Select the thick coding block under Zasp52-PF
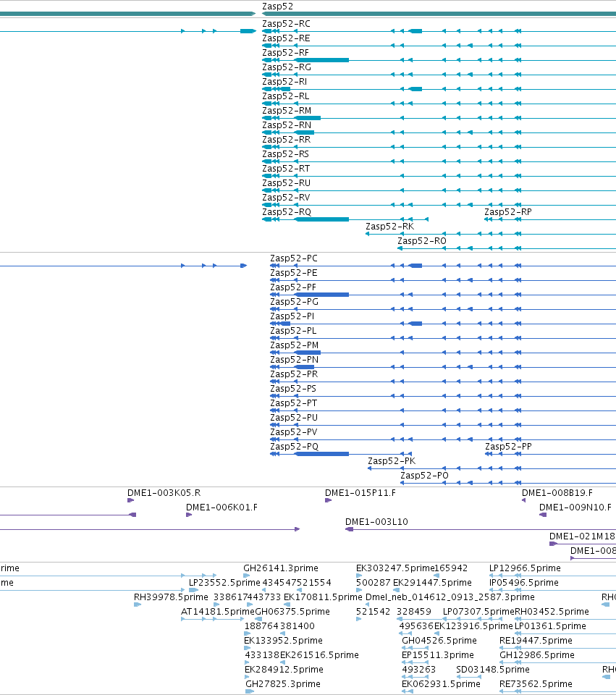This screenshot has height=695, width=616. click(322, 295)
